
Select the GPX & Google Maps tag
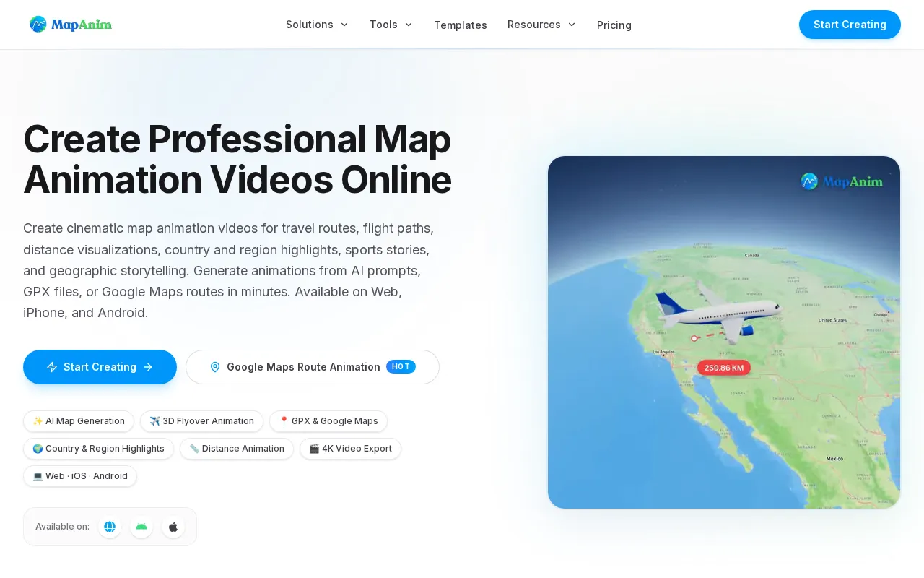click(x=328, y=421)
